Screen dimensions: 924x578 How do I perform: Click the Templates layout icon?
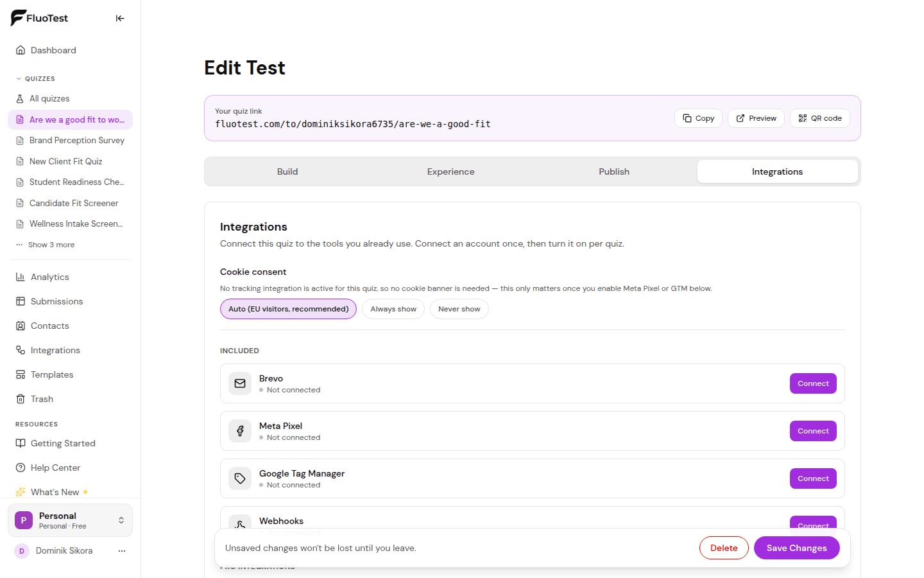(x=21, y=374)
